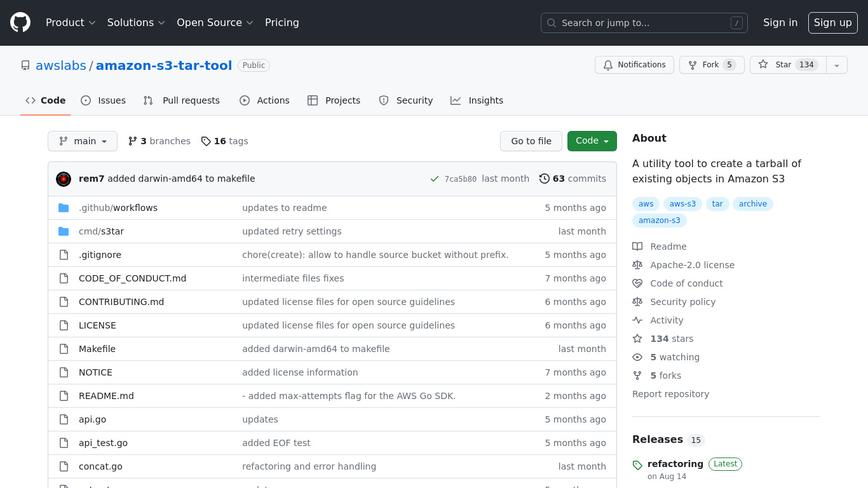Click the branches icon beside 3 branches
The image size is (868, 488).
click(x=133, y=141)
